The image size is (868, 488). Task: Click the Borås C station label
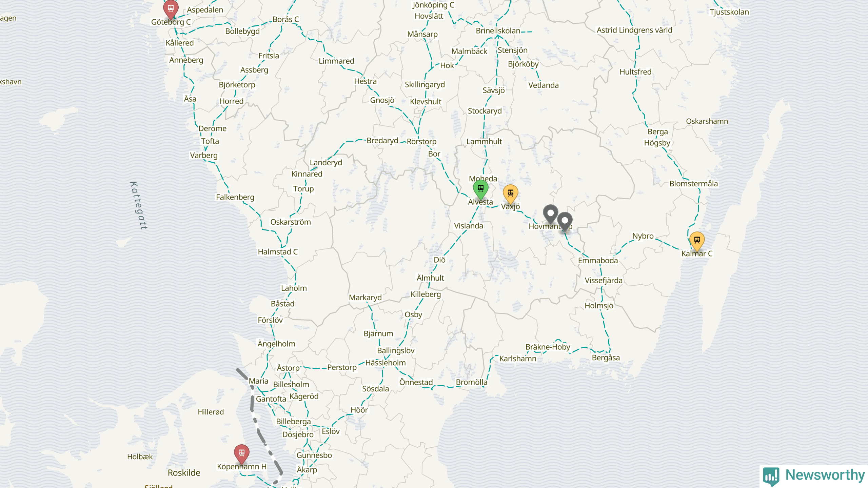(x=286, y=20)
